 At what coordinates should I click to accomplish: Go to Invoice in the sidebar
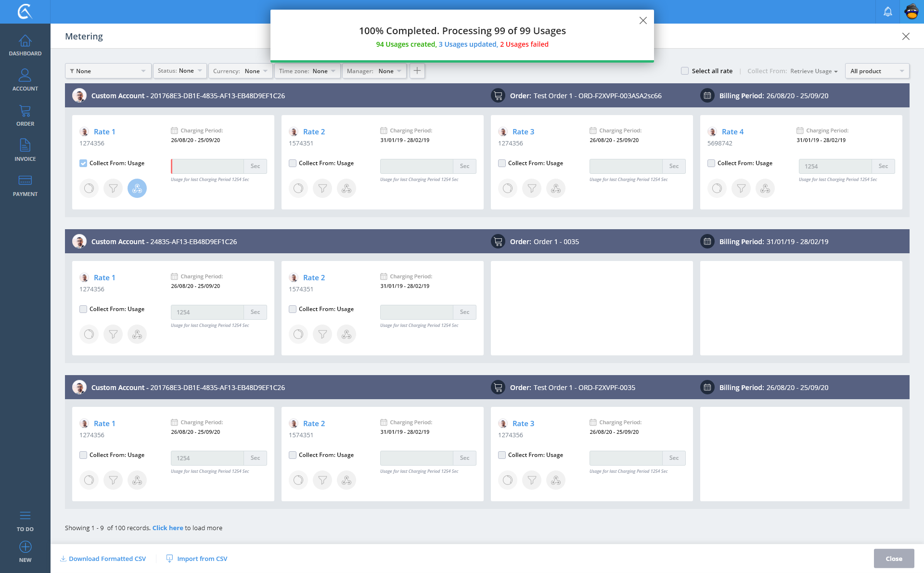click(x=25, y=150)
